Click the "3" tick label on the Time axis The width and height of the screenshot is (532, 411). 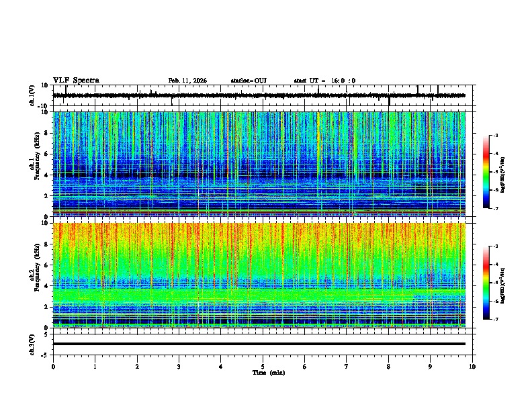tap(179, 367)
